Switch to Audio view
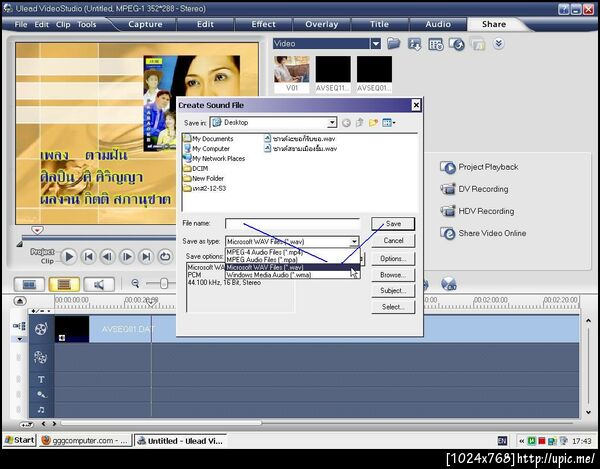600x469 pixels. pyautogui.click(x=99, y=284)
